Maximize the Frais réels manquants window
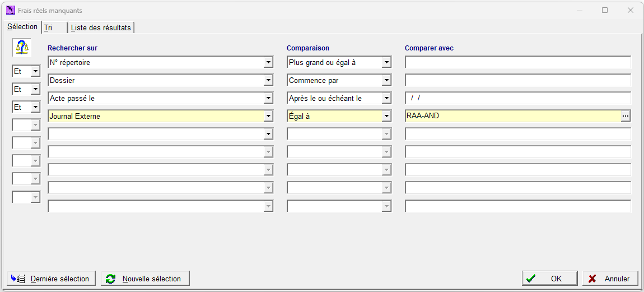644x292 pixels. tap(605, 10)
